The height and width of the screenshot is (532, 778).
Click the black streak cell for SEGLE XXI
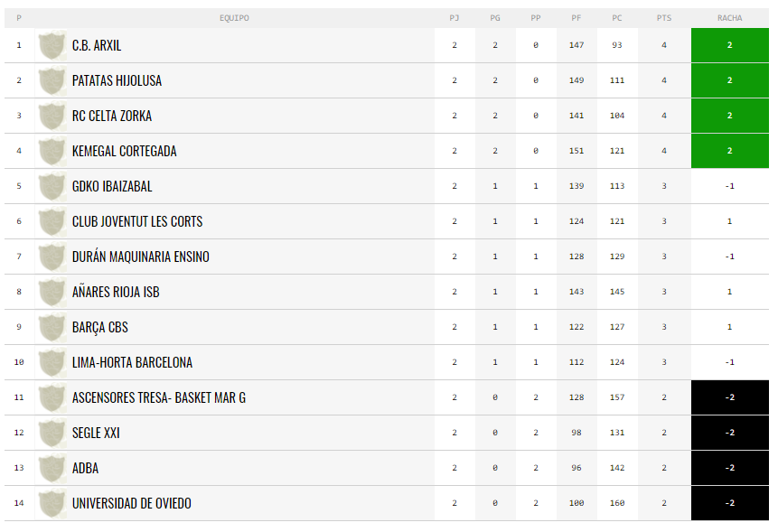coord(729,433)
